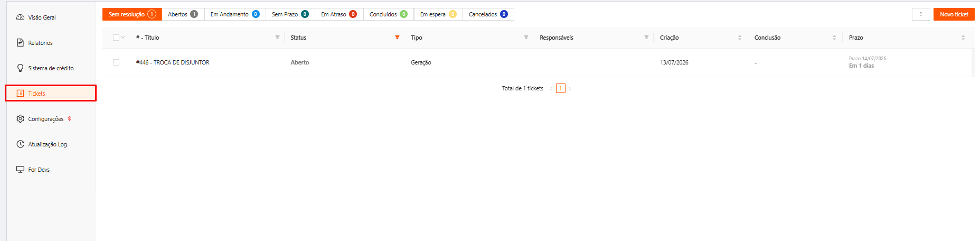
Task: Open ticket #446 TROCA DE DISJUNTOR
Action: coord(173,62)
